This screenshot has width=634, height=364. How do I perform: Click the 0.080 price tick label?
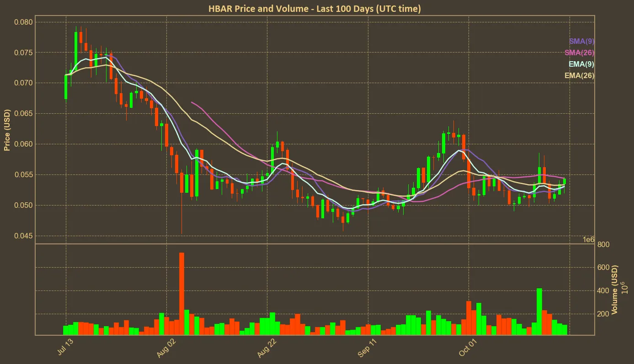coord(23,22)
